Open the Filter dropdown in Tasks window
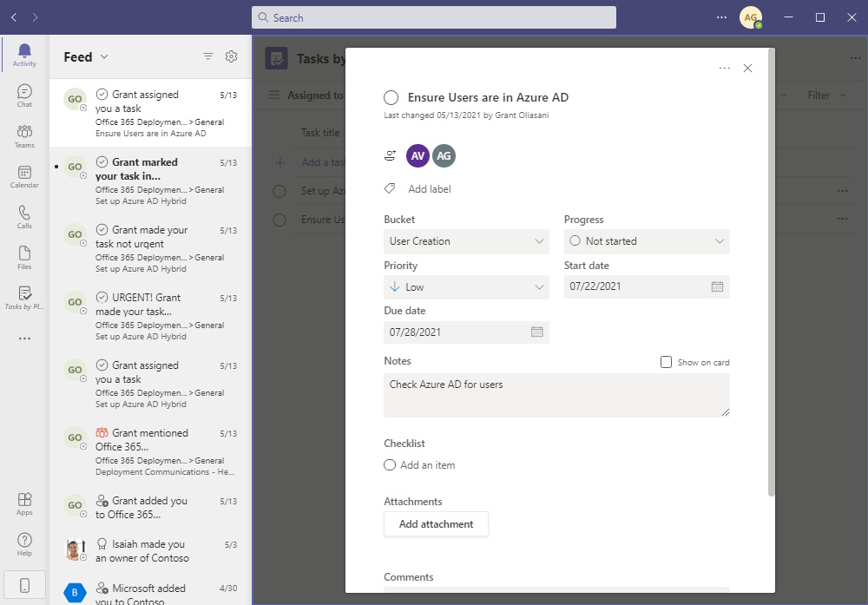 (x=826, y=95)
